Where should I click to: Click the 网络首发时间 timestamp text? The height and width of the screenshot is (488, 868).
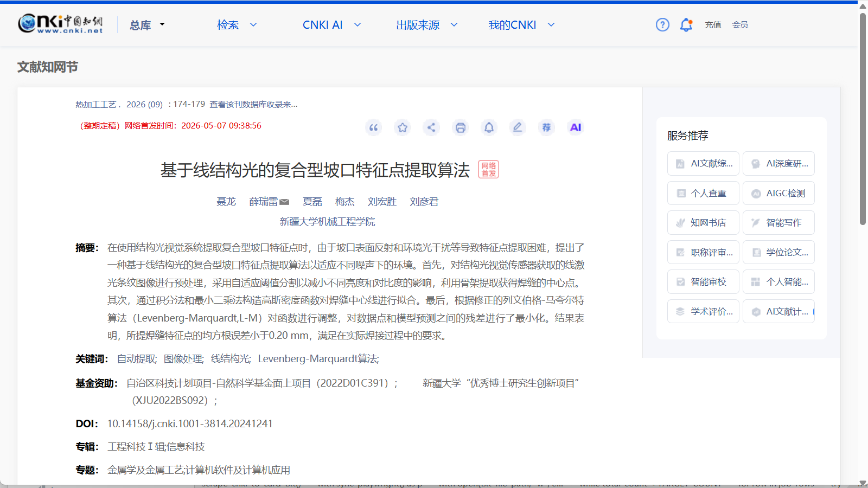(x=193, y=126)
